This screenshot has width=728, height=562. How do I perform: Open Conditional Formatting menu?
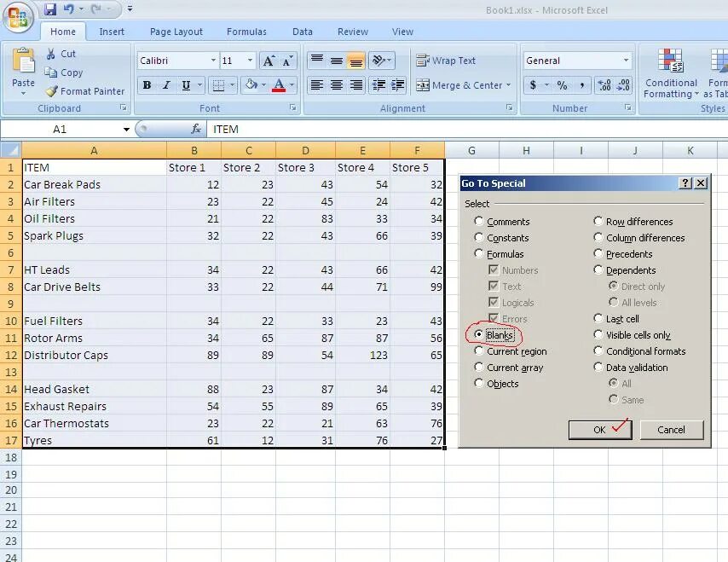tap(671, 74)
